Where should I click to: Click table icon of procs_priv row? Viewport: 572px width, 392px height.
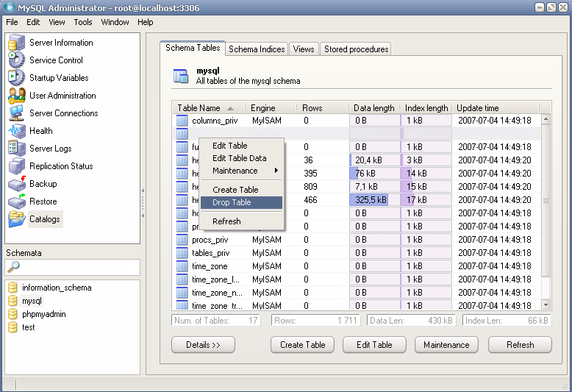point(182,240)
